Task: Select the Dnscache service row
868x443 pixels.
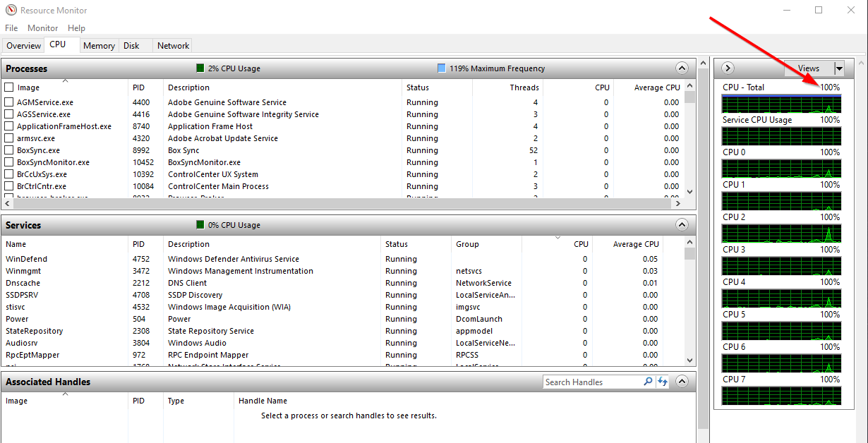Action: tap(342, 283)
